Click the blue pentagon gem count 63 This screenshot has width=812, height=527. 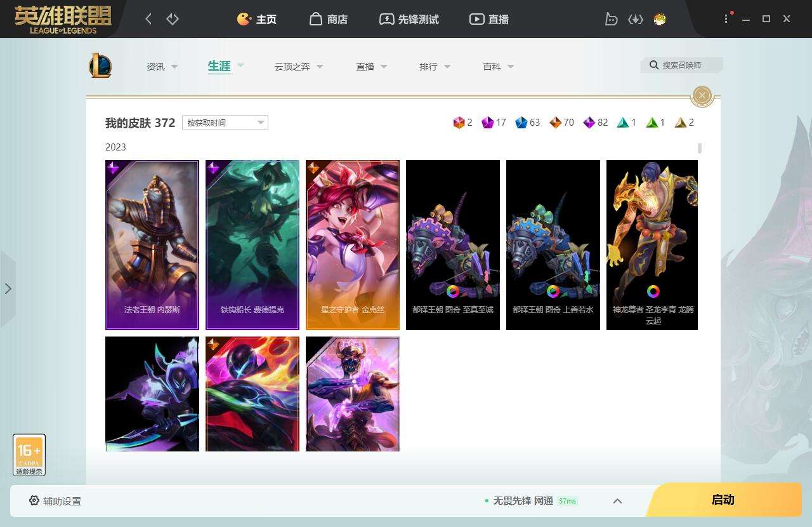[528, 123]
